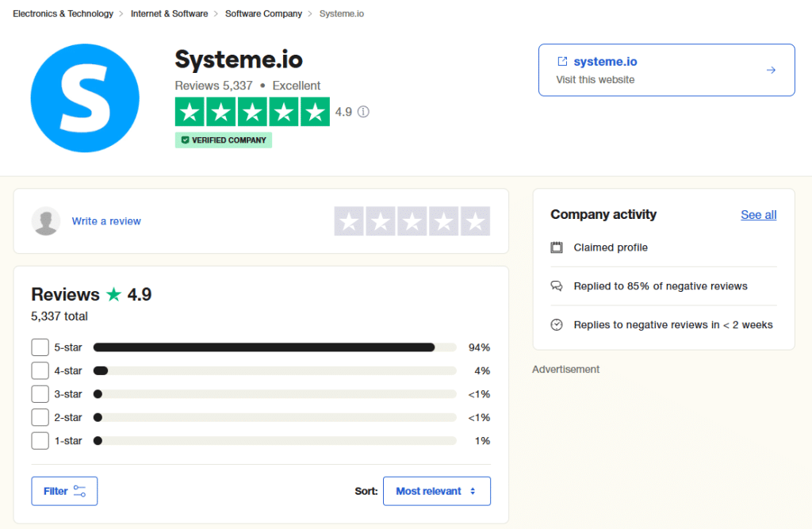Click See all company activity link
812x529 pixels.
coord(759,214)
